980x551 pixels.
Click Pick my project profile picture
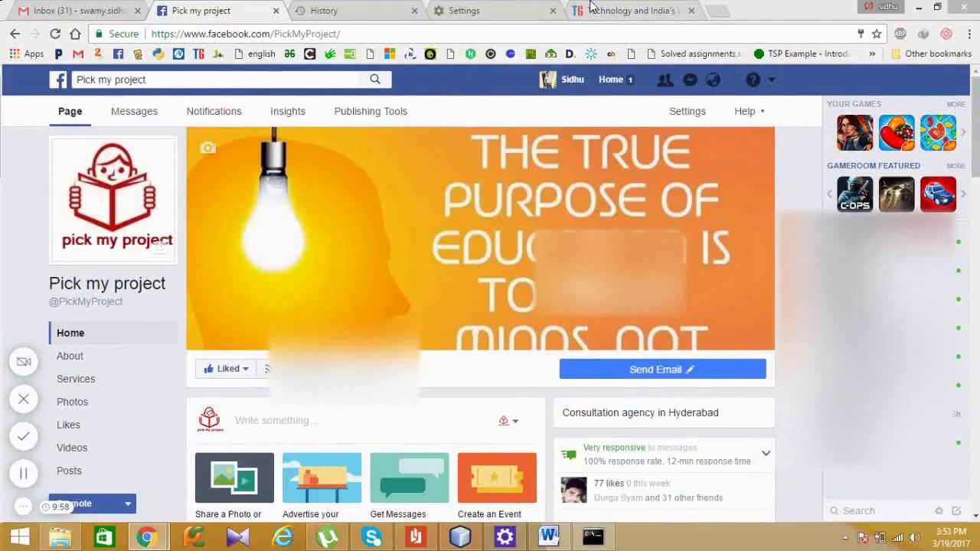[x=113, y=199]
